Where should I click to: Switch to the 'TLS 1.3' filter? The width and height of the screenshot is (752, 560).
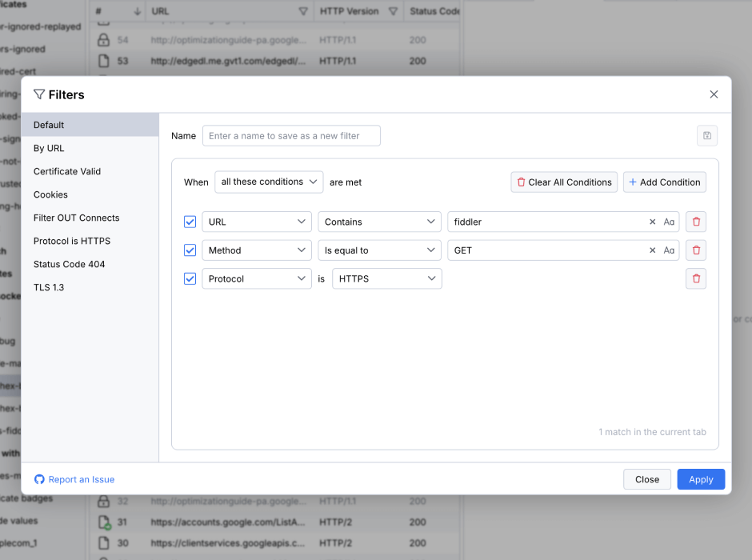[x=47, y=287]
